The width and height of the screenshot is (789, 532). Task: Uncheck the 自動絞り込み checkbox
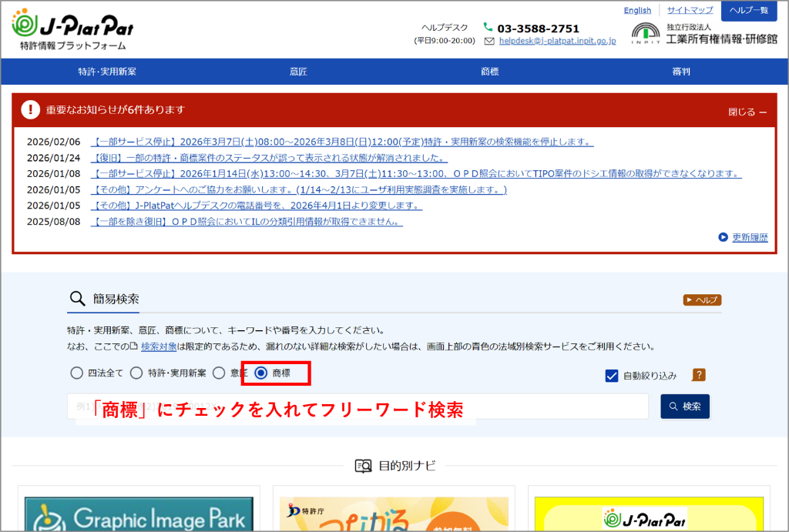click(611, 374)
